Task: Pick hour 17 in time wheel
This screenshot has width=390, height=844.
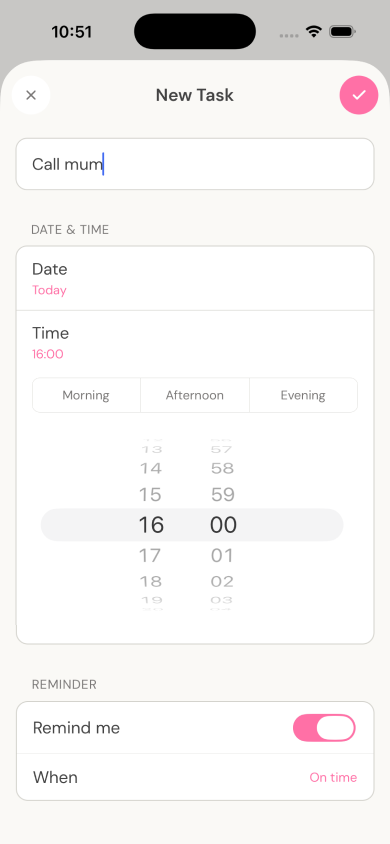Action: [x=150, y=555]
